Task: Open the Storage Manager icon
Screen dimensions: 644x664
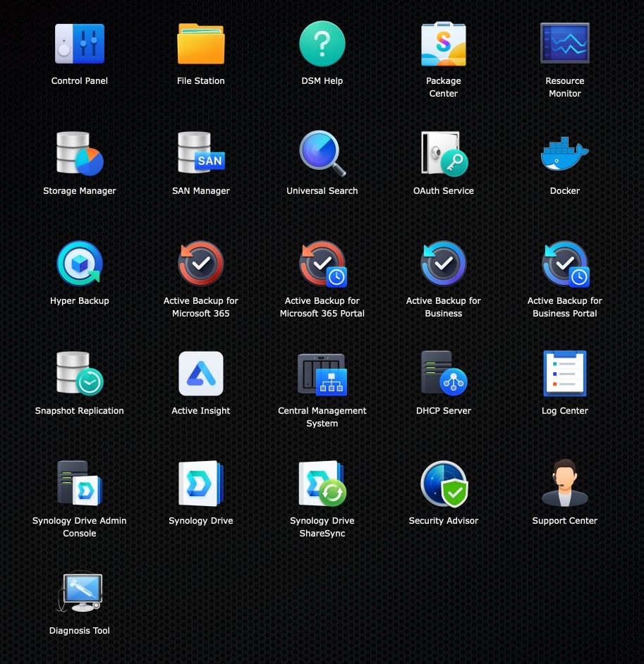Action: pyautogui.click(x=80, y=153)
